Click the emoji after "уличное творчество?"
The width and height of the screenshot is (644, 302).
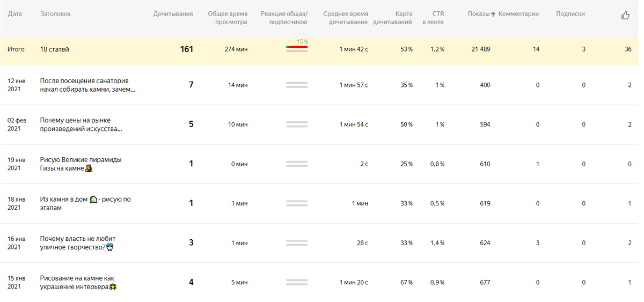(109, 247)
